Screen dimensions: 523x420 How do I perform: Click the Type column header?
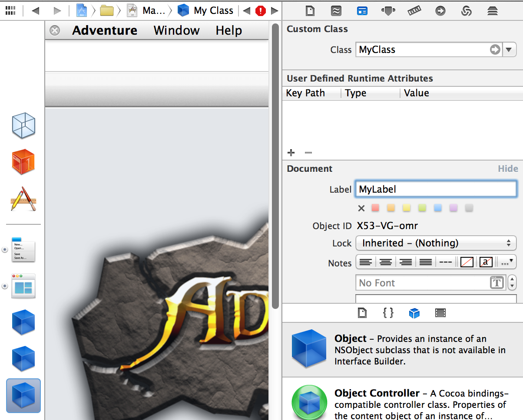pos(371,93)
